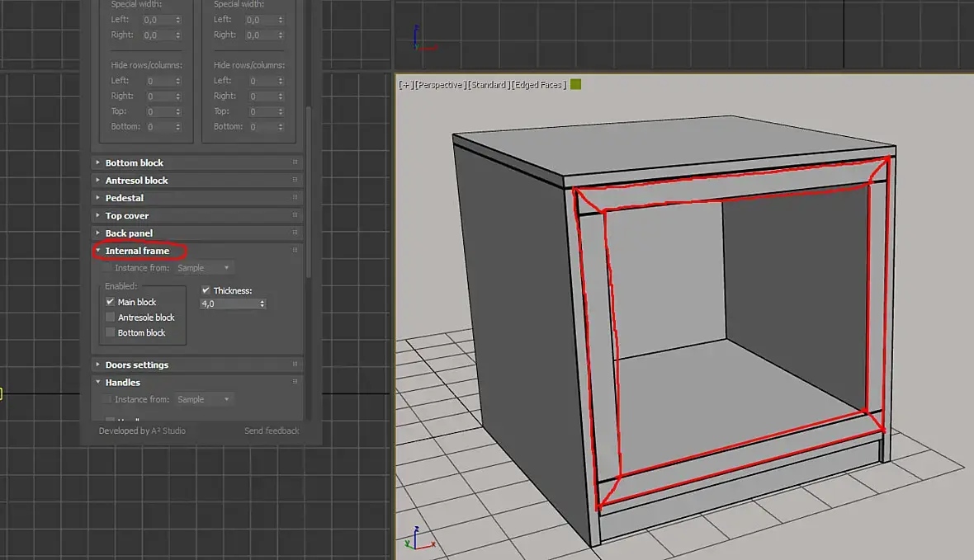Viewport: 974px width, 560px height.
Task: Click the grip handle on Top cover rollout
Action: [x=295, y=216]
